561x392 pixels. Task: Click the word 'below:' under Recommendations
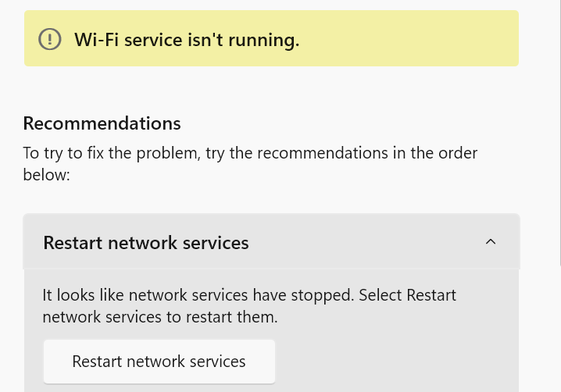(47, 175)
